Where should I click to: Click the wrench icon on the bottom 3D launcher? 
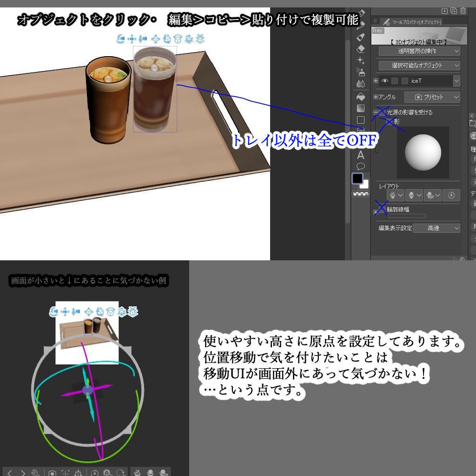[35, 472]
